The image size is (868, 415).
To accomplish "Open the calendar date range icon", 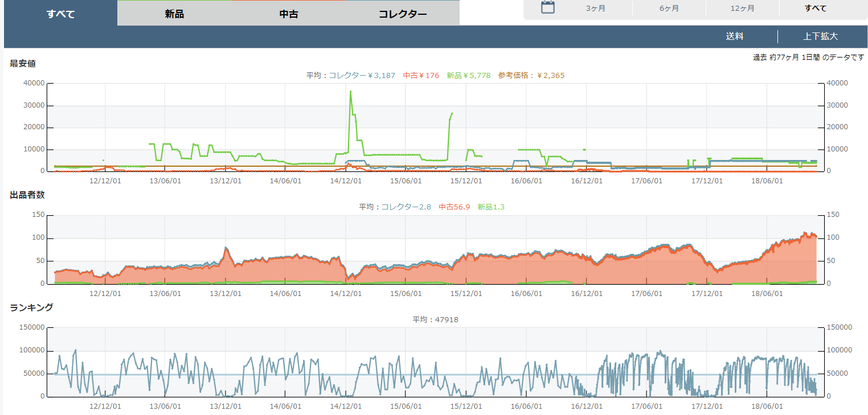I will 547,8.
